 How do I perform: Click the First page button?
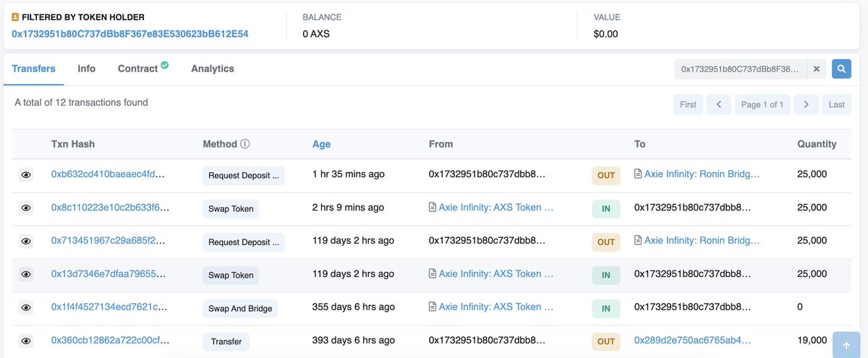click(x=688, y=105)
